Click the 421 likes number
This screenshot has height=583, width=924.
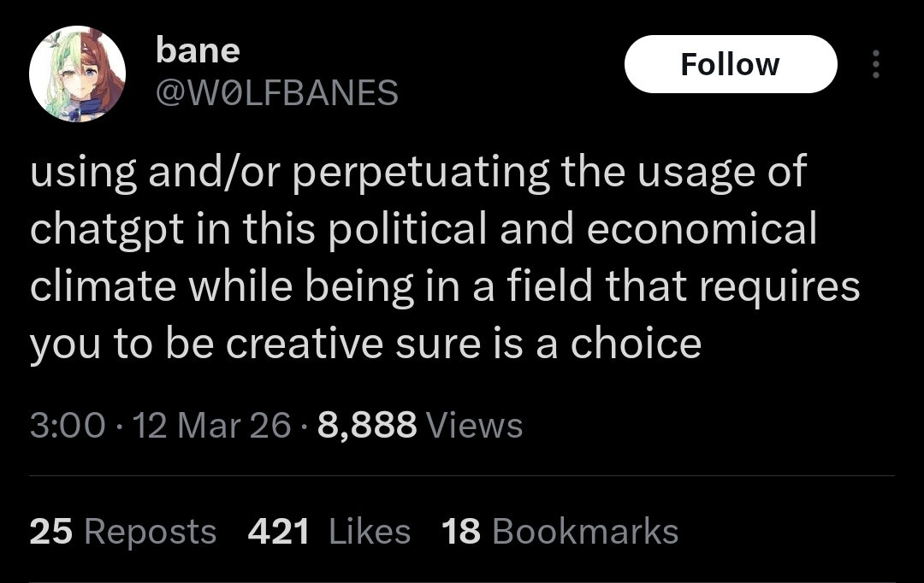(x=278, y=532)
